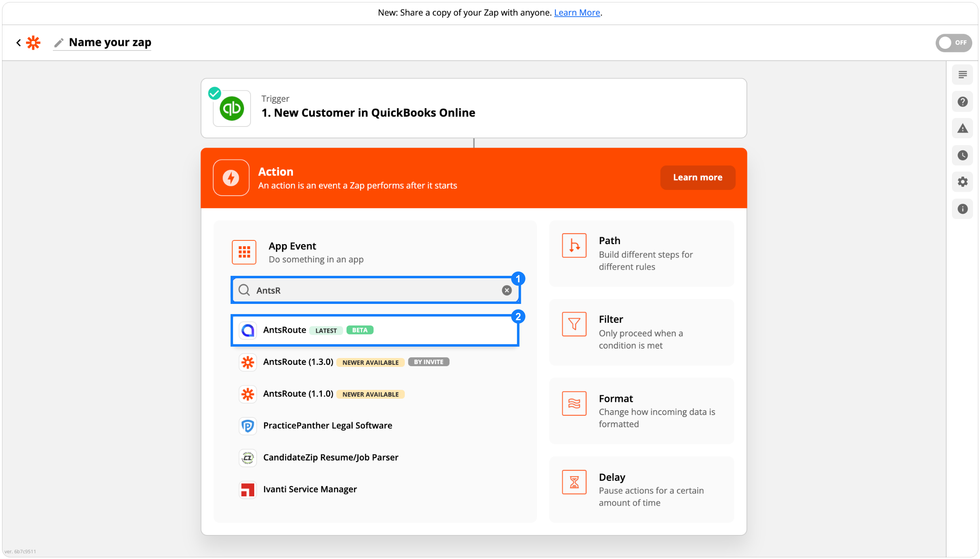Click the 'LATEST' badge next to AntsRoute
The width and height of the screenshot is (980, 559).
click(x=326, y=331)
